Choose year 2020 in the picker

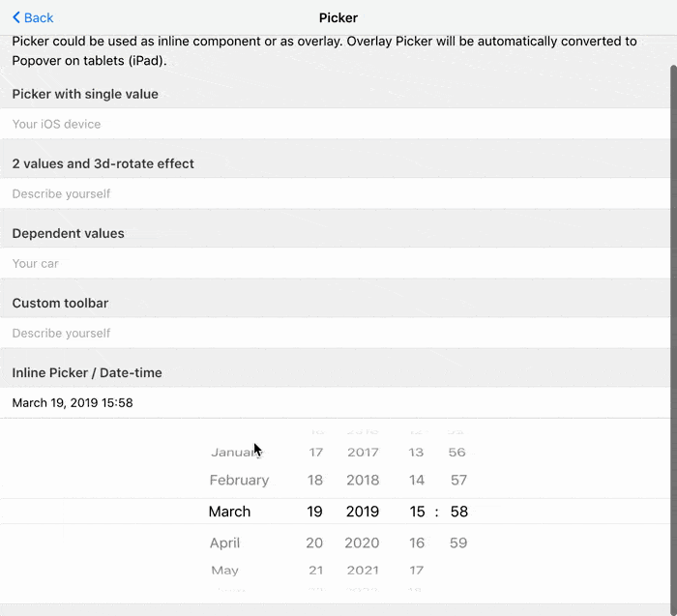(362, 543)
